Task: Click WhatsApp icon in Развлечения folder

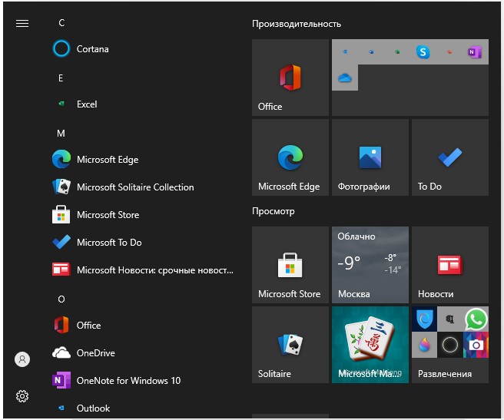Action: 476,319
